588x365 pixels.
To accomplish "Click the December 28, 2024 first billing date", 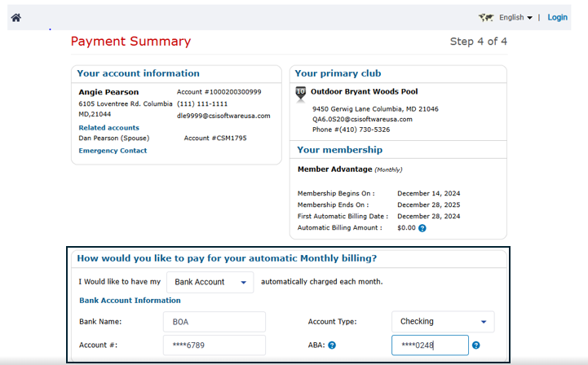I will pyautogui.click(x=429, y=216).
